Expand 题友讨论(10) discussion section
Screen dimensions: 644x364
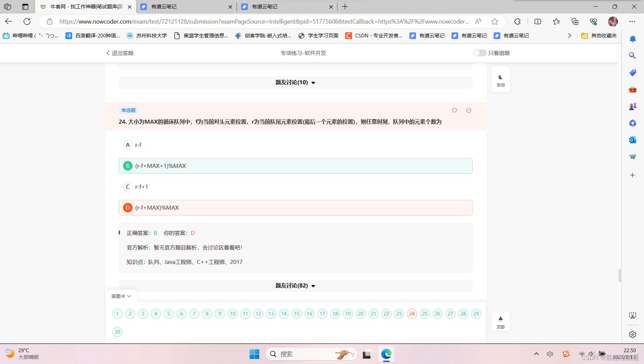(x=295, y=82)
